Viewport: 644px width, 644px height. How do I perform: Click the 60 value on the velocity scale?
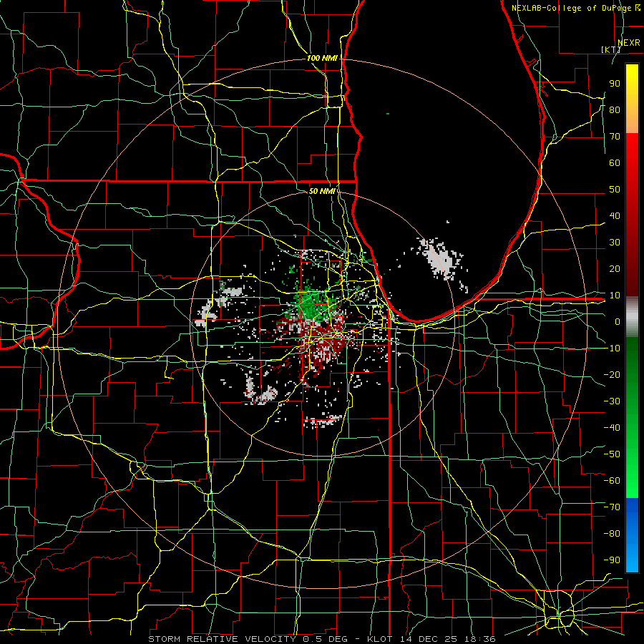pos(615,163)
